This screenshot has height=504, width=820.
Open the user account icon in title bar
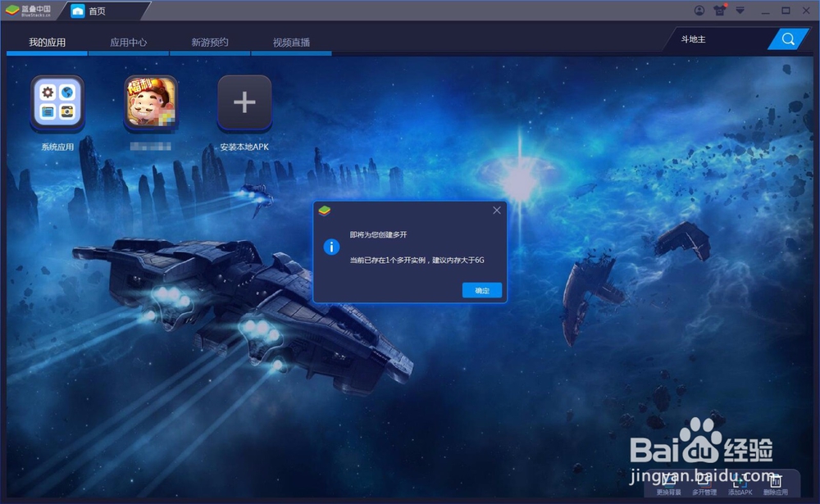coord(699,11)
